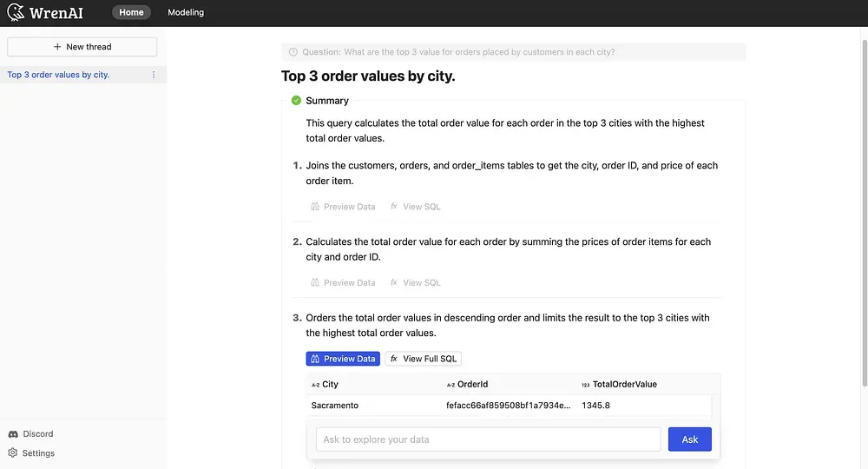Click the WrenAI bird logo

tap(16, 12)
